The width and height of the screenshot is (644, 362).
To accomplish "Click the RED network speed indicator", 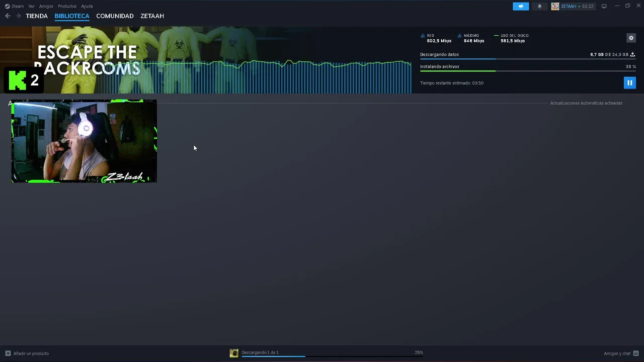I will (436, 38).
